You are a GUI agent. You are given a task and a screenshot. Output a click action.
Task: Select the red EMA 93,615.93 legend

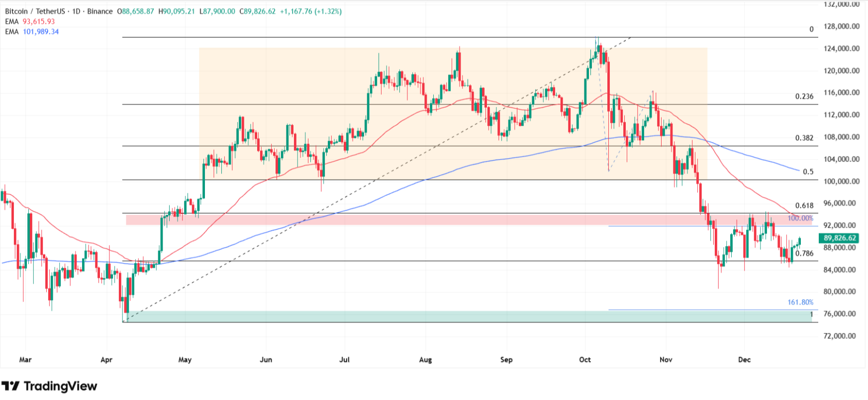tap(30, 21)
